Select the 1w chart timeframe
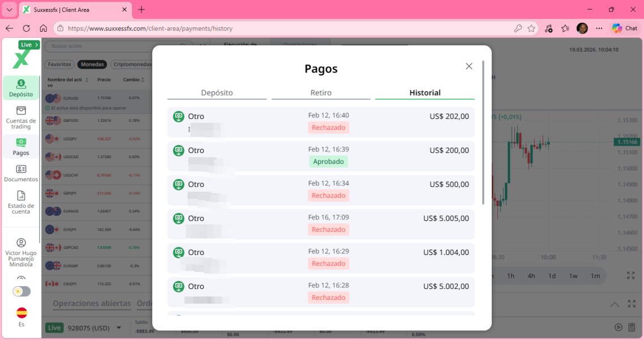The height and width of the screenshot is (340, 644). point(573,276)
